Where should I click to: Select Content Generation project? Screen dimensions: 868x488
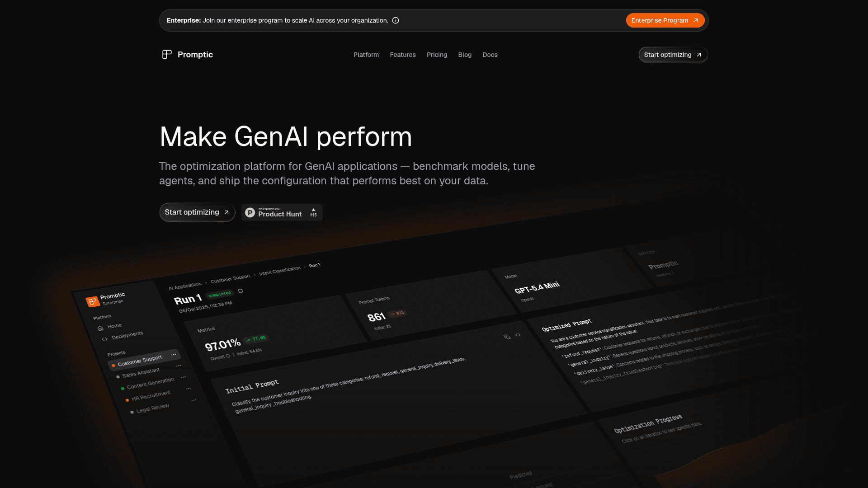point(150,384)
